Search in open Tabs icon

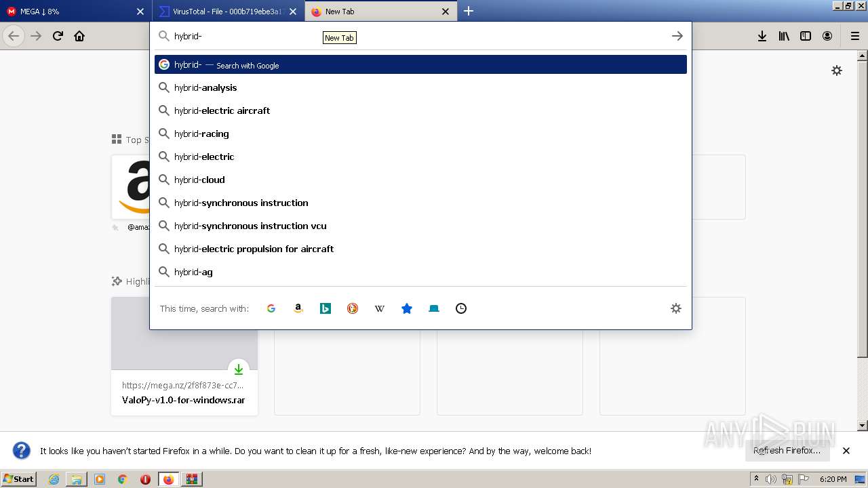tap(434, 308)
